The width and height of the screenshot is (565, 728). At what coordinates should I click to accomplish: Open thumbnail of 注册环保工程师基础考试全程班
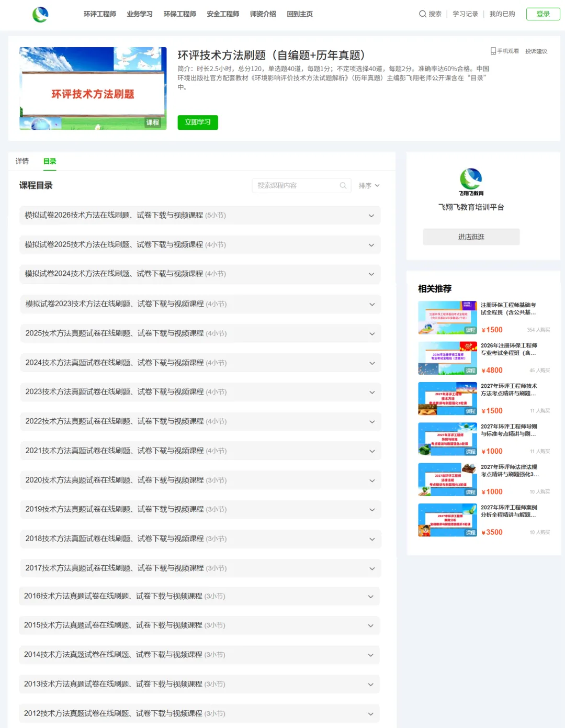coord(447,318)
